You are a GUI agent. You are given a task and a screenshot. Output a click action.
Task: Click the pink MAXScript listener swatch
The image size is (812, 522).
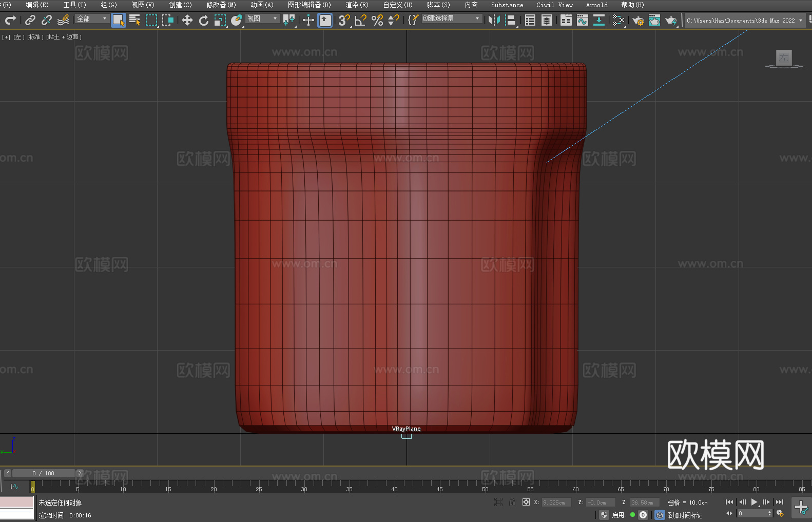click(17, 502)
